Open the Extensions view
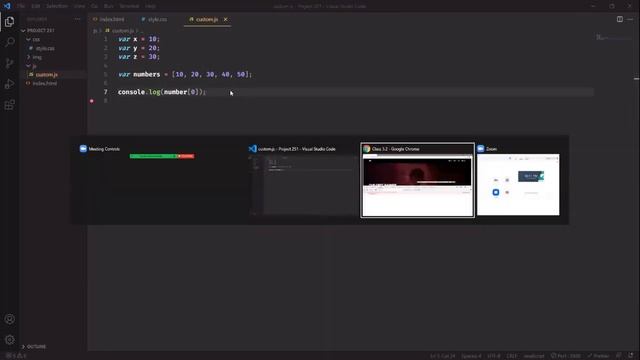 click(9, 105)
